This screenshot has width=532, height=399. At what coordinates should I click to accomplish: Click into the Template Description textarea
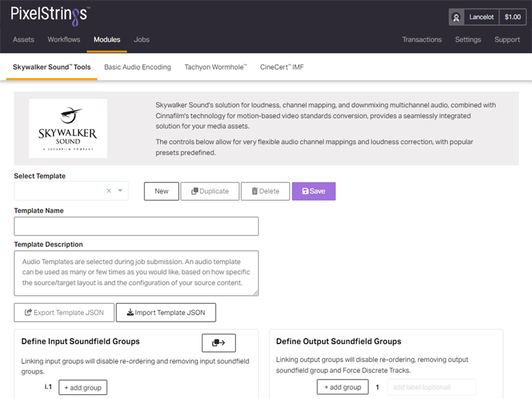[136, 273]
